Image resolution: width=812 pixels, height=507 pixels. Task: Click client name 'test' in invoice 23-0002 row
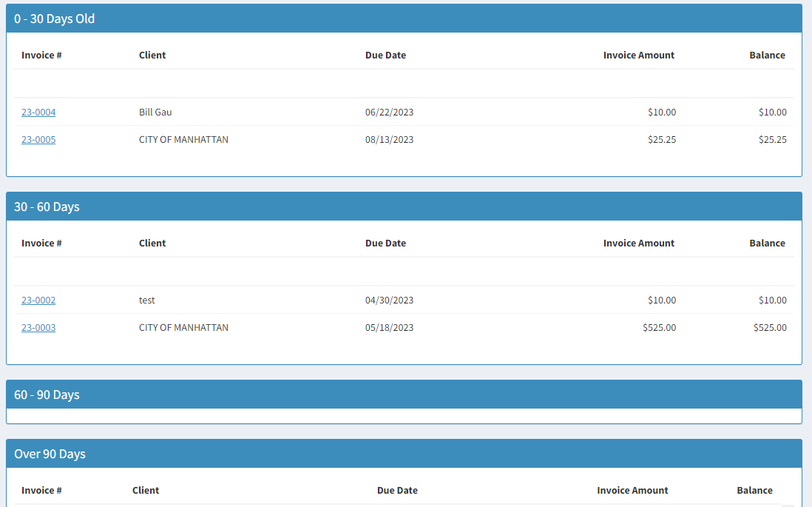point(147,300)
